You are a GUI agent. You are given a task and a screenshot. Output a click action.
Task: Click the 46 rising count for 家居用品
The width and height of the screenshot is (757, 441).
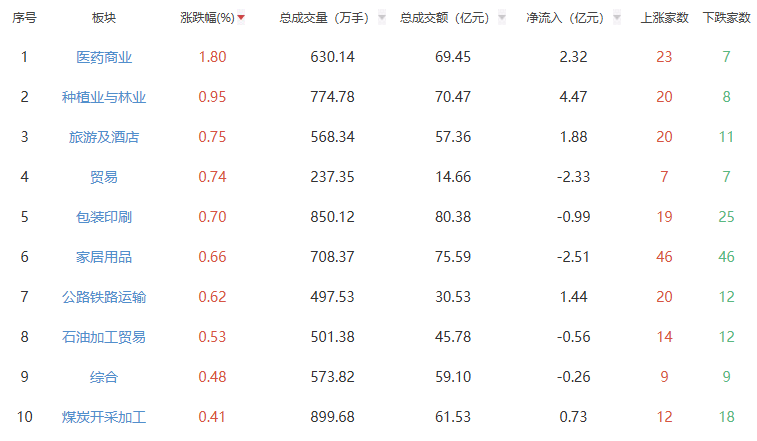[664, 257]
